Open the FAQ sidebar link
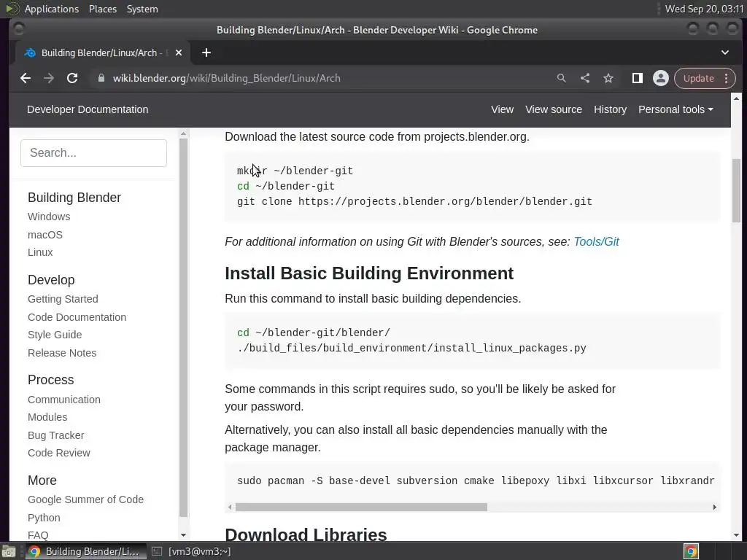 point(38,535)
